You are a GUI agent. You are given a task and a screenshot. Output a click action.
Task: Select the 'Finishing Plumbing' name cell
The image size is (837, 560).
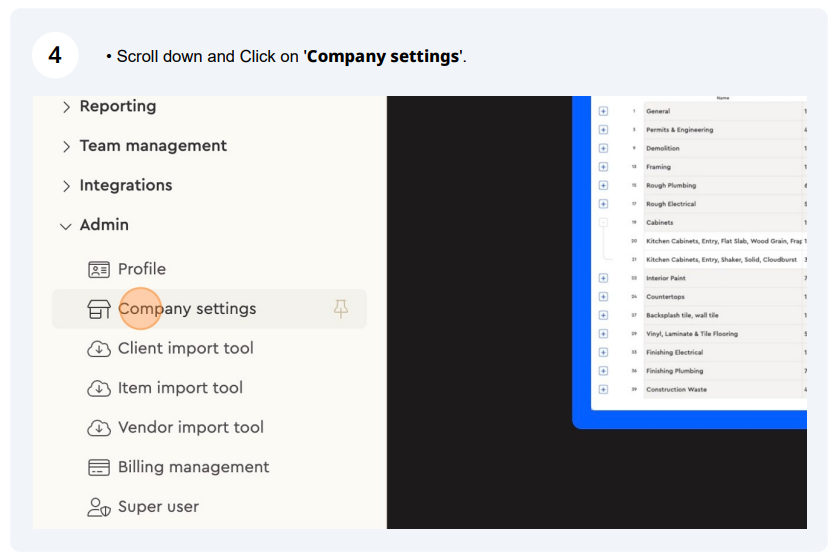[x=723, y=371]
